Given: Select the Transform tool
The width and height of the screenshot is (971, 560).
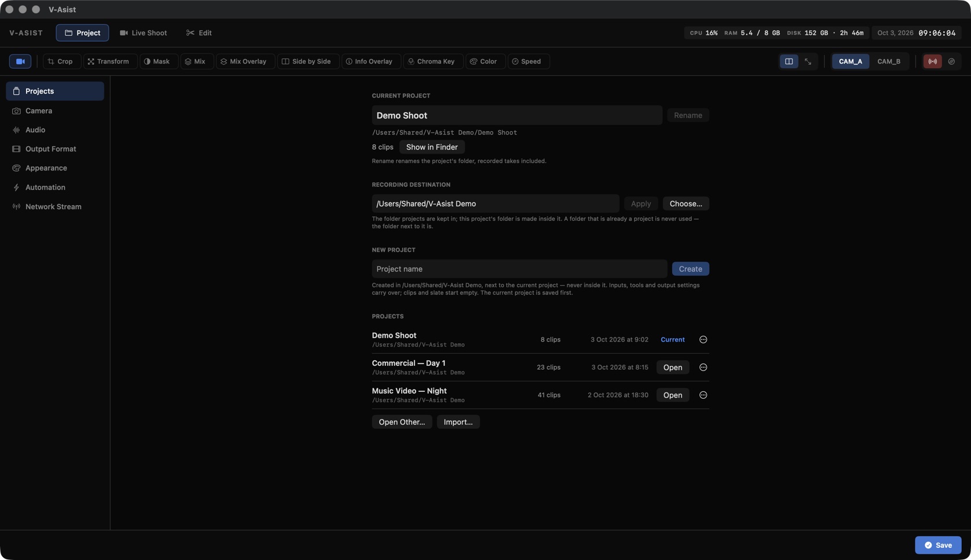Looking at the screenshot, I should (x=110, y=61).
